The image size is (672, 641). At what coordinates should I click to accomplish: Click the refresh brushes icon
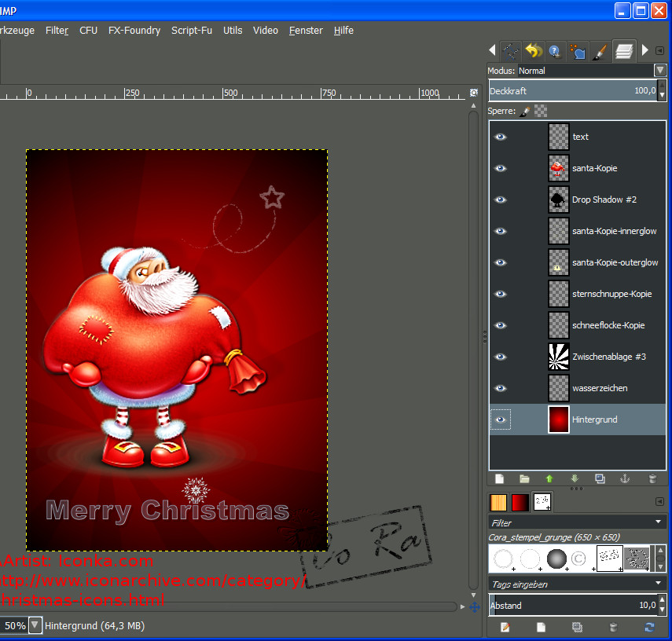pos(649,627)
